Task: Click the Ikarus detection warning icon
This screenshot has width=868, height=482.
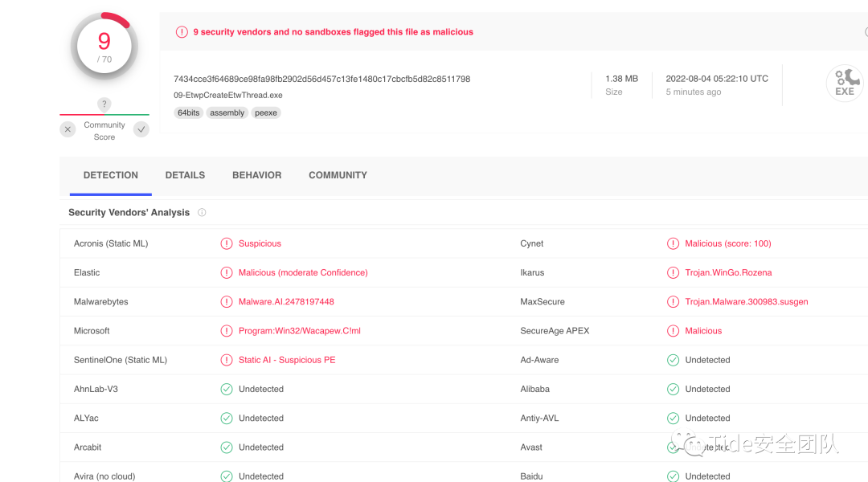Action: click(673, 273)
